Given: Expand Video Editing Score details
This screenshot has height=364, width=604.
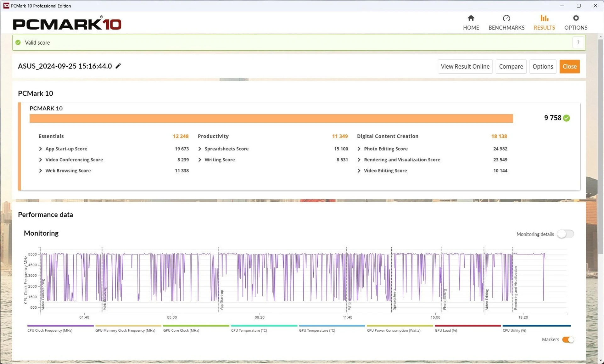Looking at the screenshot, I should (x=359, y=171).
